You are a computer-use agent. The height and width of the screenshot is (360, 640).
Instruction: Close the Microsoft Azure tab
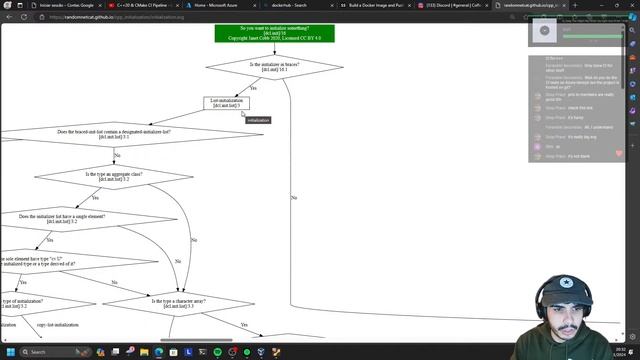[255, 6]
